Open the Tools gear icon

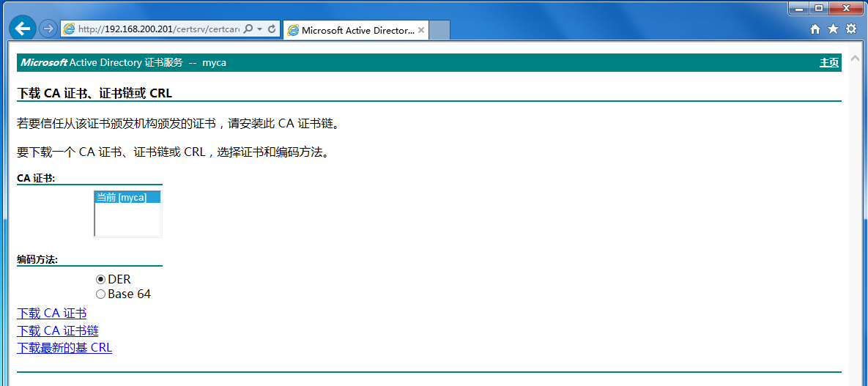(x=850, y=29)
